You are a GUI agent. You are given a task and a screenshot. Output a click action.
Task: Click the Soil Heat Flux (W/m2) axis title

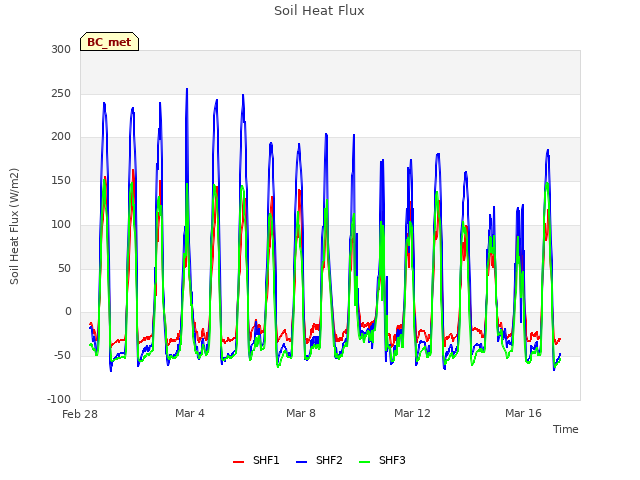pyautogui.click(x=14, y=226)
